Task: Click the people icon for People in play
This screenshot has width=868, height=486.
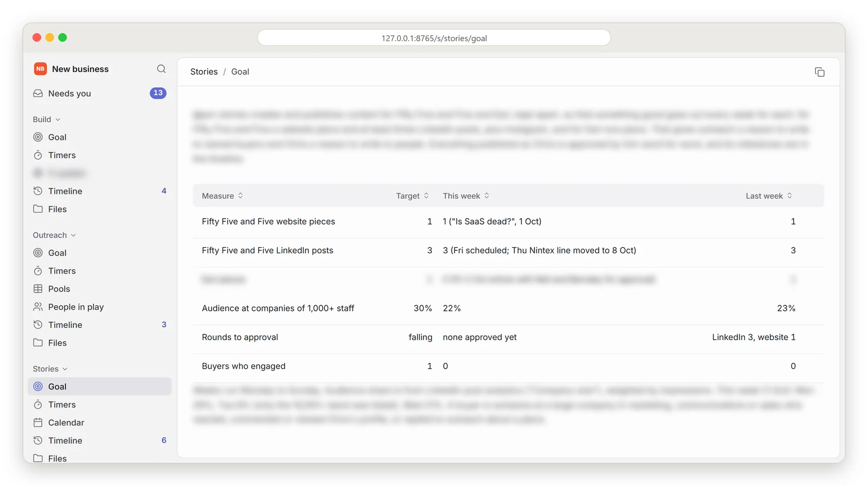Action: click(x=38, y=306)
